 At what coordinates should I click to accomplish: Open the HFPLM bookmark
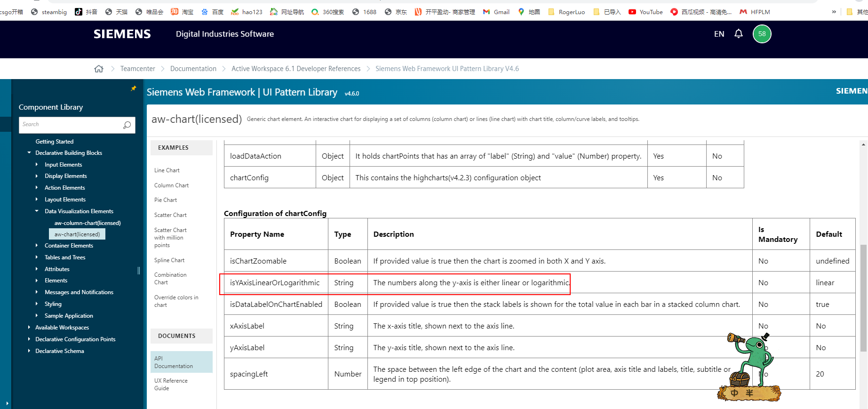(x=755, y=12)
